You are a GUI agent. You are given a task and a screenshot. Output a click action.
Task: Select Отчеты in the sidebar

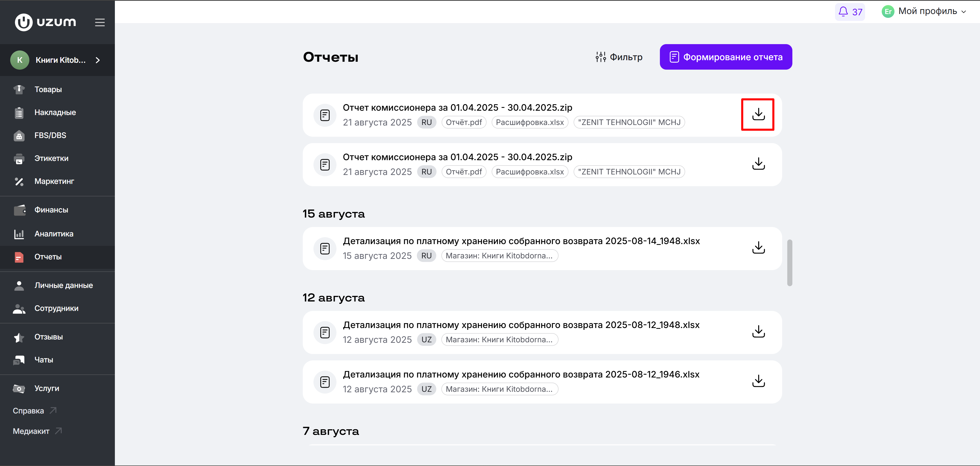[x=57, y=257]
